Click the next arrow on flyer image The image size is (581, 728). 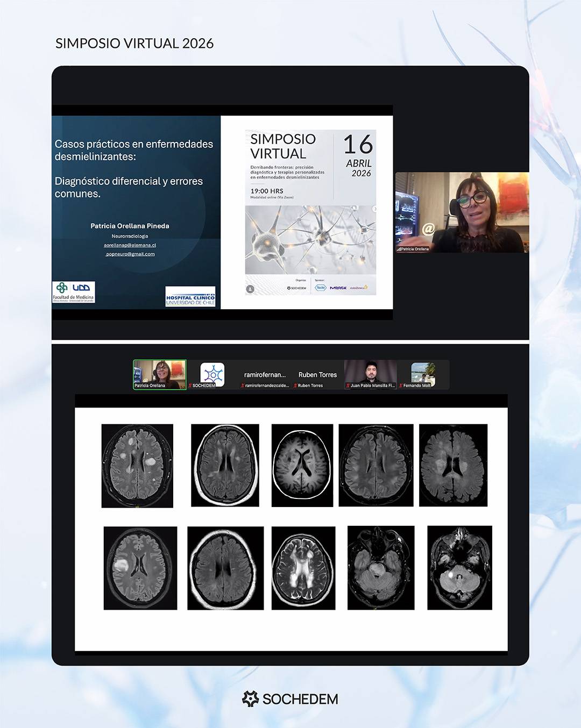374,209
